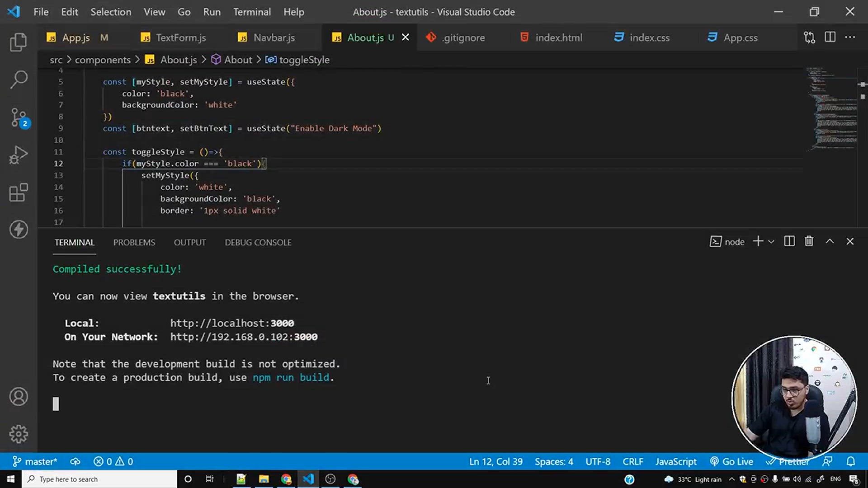This screenshot has width=868, height=488.
Task: Change language mode from JavaScript
Action: pos(676,461)
